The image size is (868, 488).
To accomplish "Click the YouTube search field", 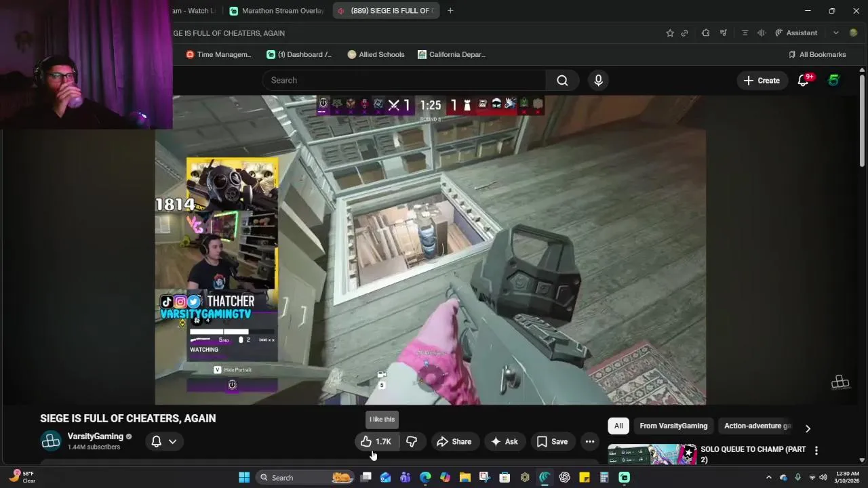I will point(403,80).
